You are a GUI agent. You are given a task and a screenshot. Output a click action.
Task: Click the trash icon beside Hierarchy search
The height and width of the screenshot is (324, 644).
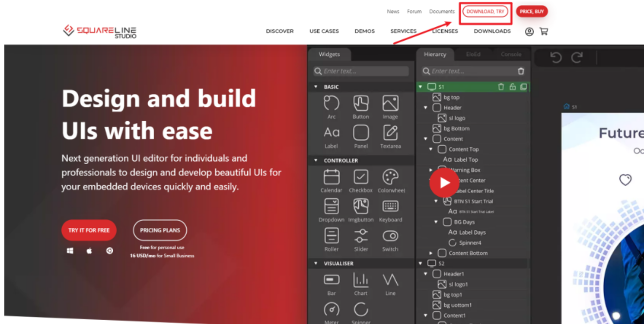click(521, 71)
